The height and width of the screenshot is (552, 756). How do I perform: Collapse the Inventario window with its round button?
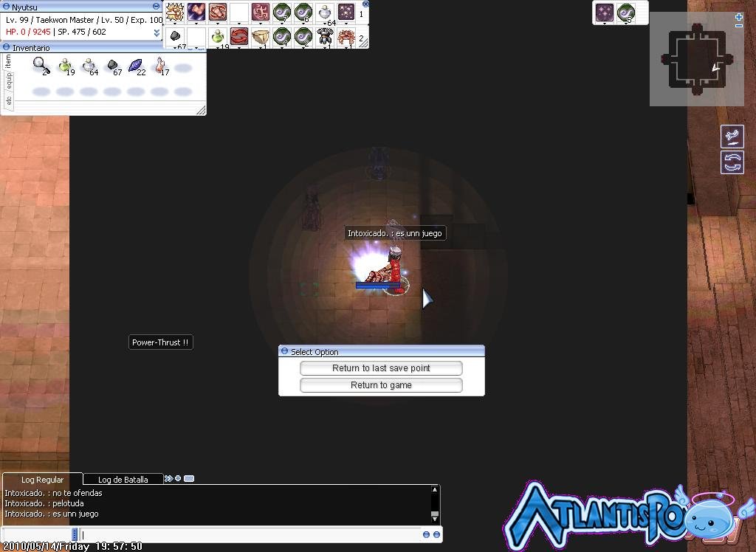6,47
